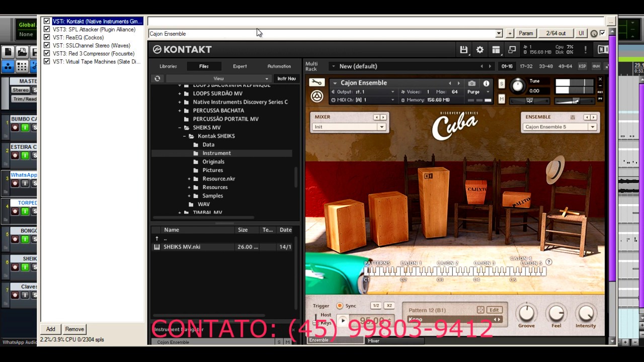Click the Instr Nav button

pos(286,78)
